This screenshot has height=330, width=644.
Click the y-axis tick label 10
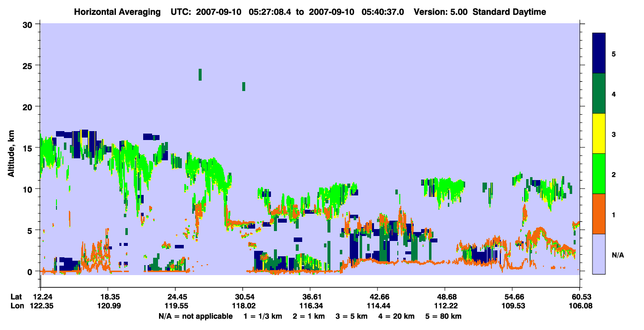pos(29,189)
